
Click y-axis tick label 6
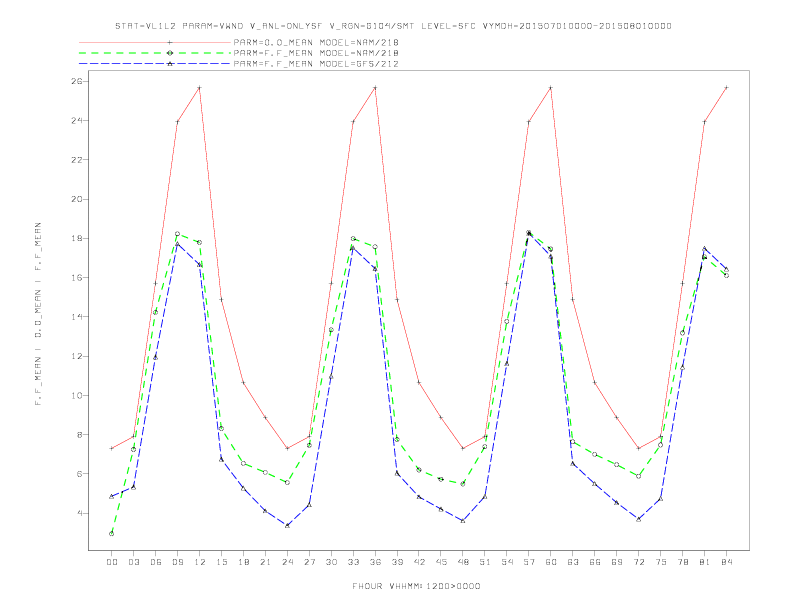[80, 474]
